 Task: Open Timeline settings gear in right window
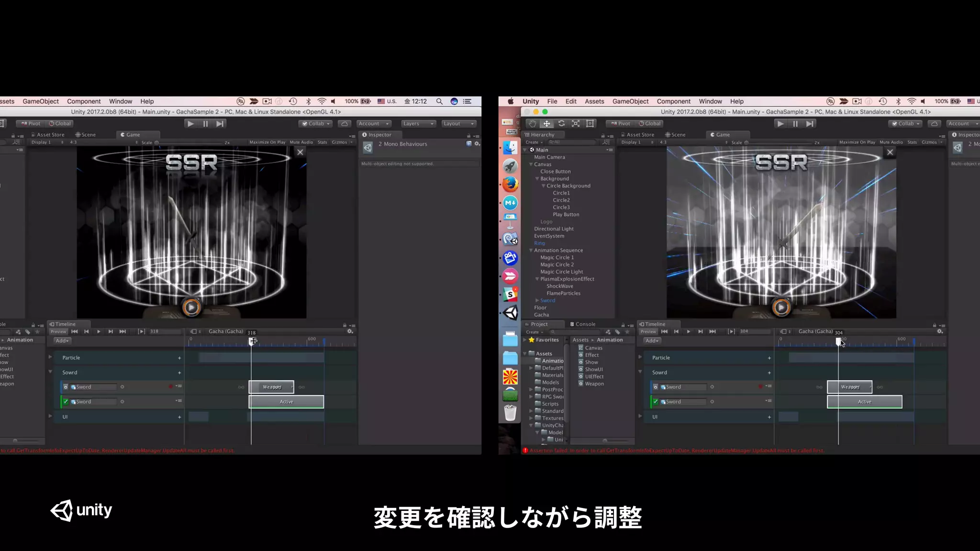point(940,331)
